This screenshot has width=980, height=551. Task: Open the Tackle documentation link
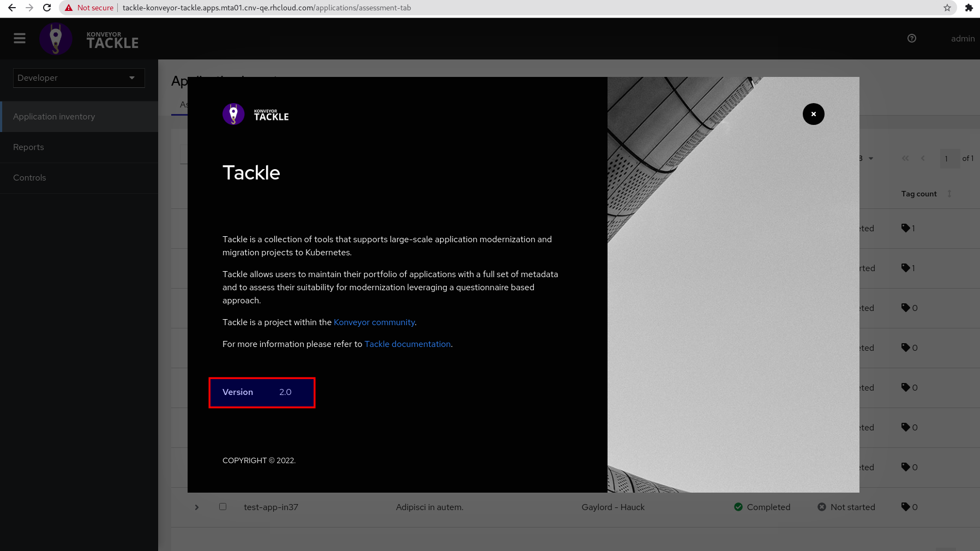tap(407, 344)
